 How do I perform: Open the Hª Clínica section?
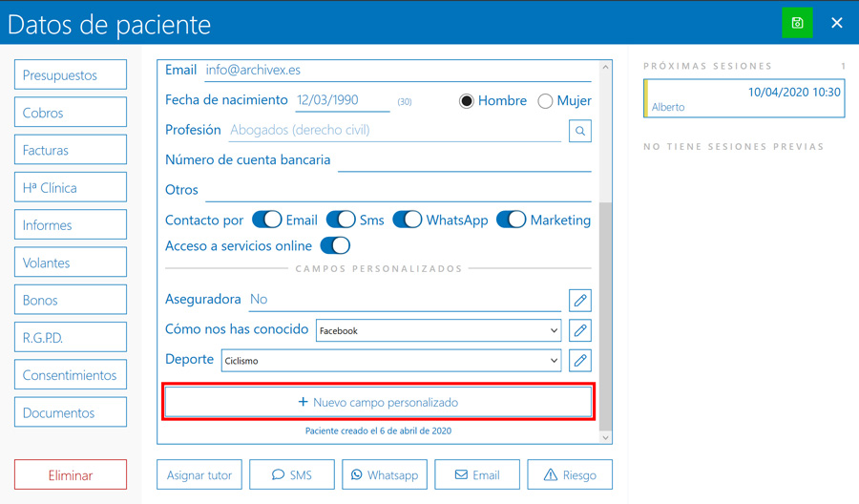click(x=71, y=187)
